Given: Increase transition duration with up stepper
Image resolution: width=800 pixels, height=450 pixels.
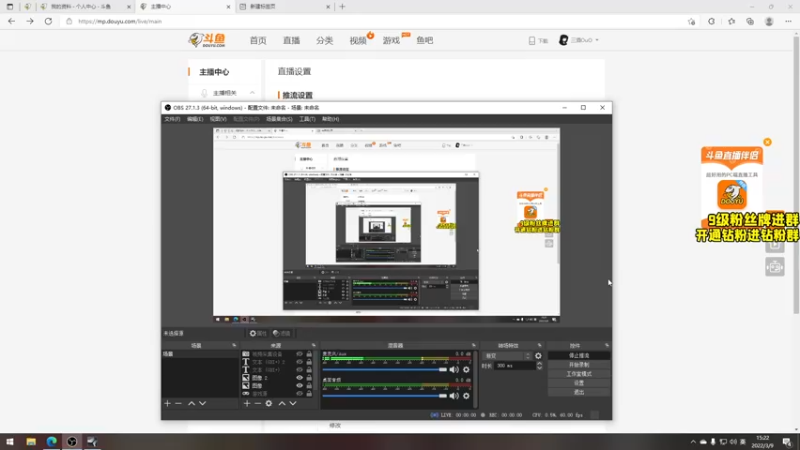Looking at the screenshot, I should point(539,364).
